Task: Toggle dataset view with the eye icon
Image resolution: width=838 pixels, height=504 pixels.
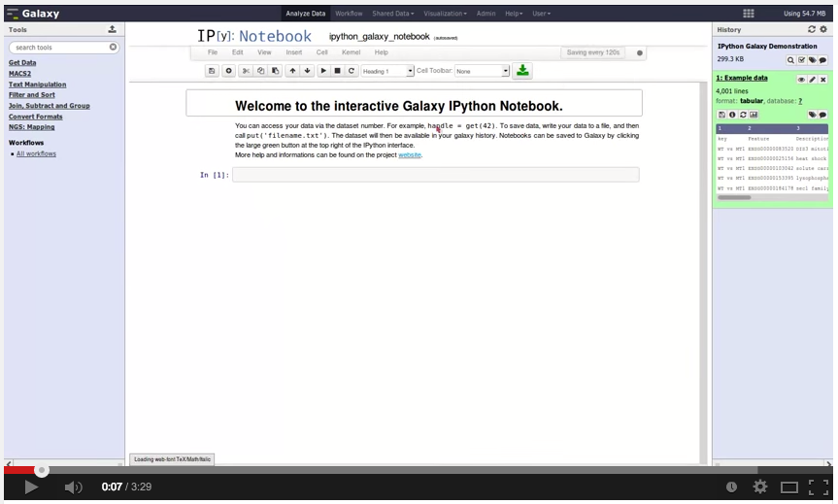Action: coord(801,79)
